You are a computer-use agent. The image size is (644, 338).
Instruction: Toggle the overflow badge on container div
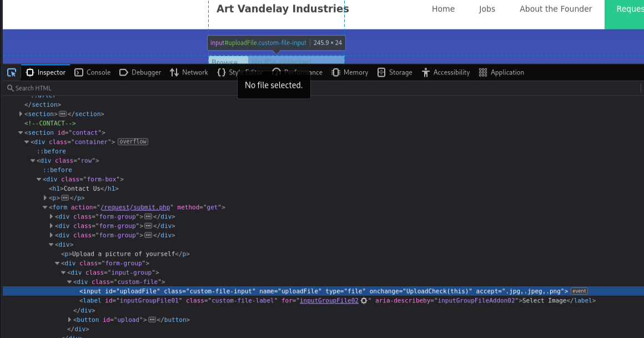click(x=133, y=142)
